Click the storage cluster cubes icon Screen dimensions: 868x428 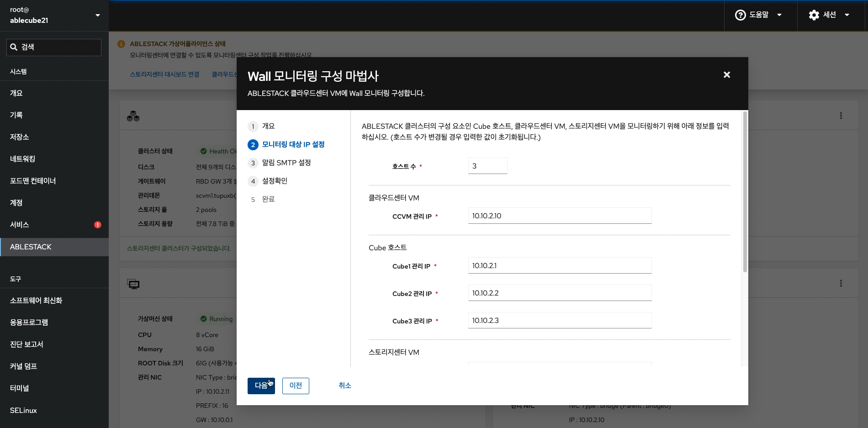click(x=133, y=116)
